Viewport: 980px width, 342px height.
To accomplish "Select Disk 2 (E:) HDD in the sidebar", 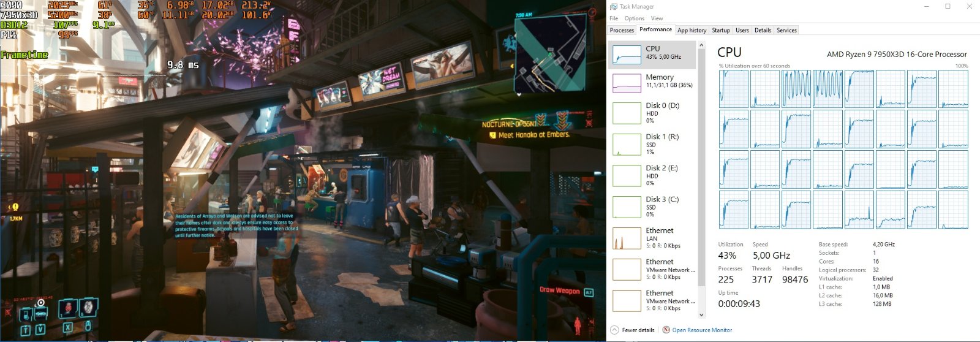I will tap(652, 175).
